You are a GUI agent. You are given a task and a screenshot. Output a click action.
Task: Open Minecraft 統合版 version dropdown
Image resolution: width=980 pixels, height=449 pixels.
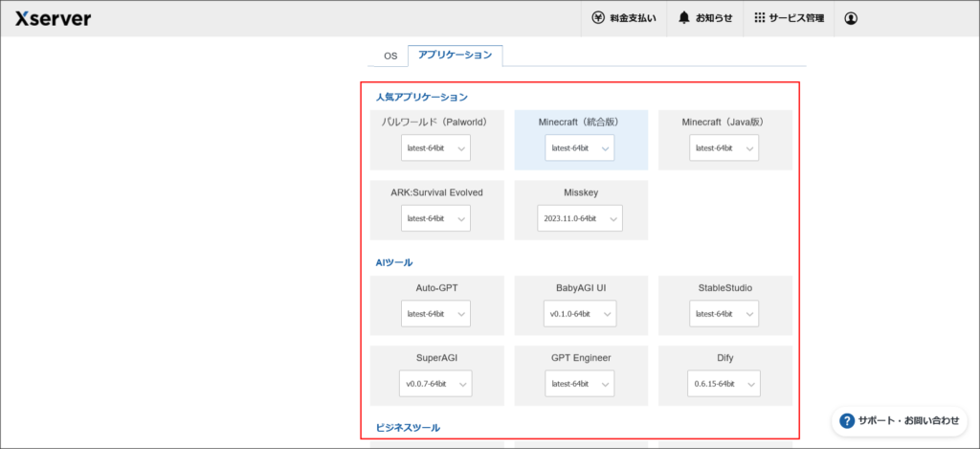coord(579,148)
